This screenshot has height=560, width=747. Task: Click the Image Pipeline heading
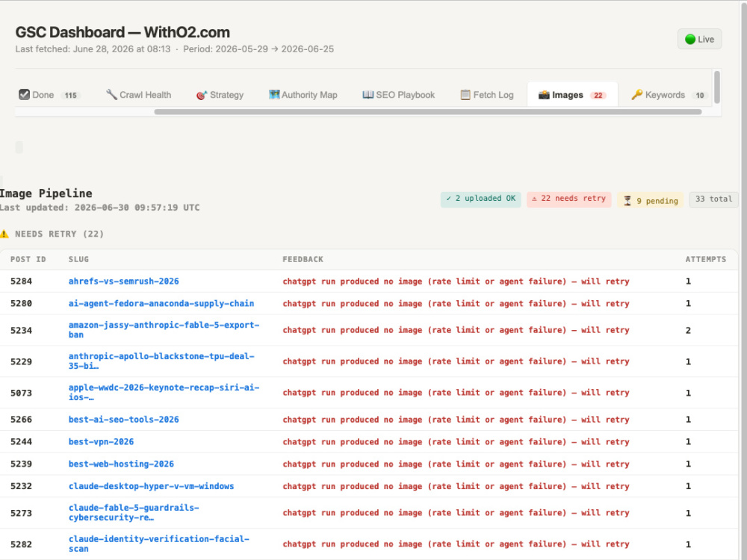46,193
